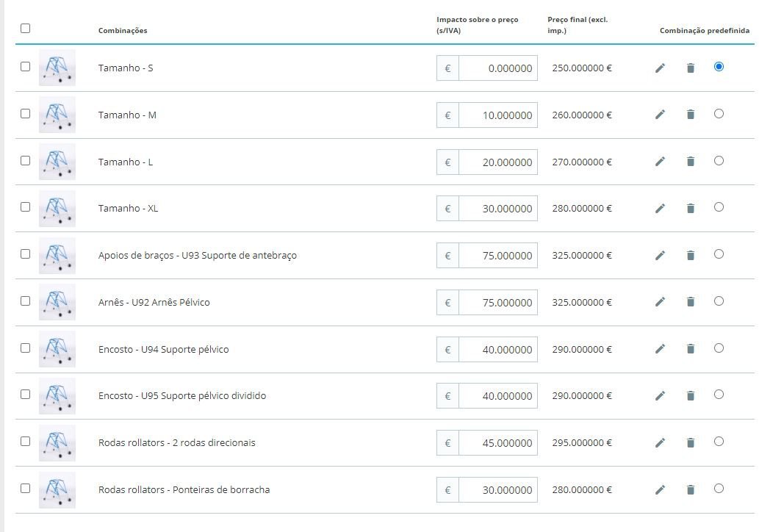Click the Tamanho - L price impact field

point(498,162)
